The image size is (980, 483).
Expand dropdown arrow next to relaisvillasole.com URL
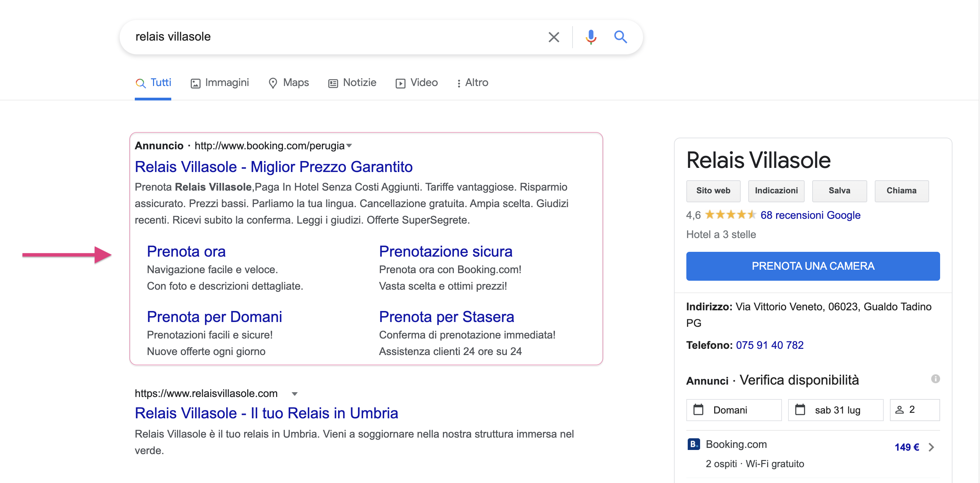click(x=294, y=394)
